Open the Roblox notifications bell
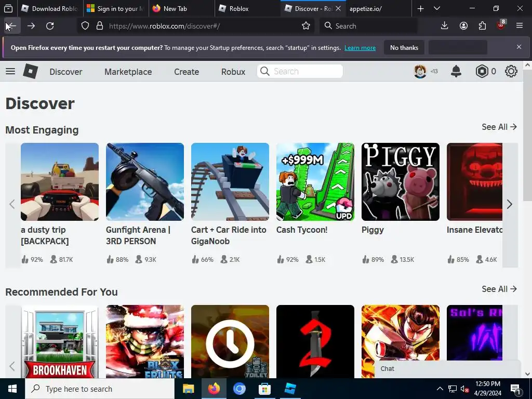 (456, 71)
